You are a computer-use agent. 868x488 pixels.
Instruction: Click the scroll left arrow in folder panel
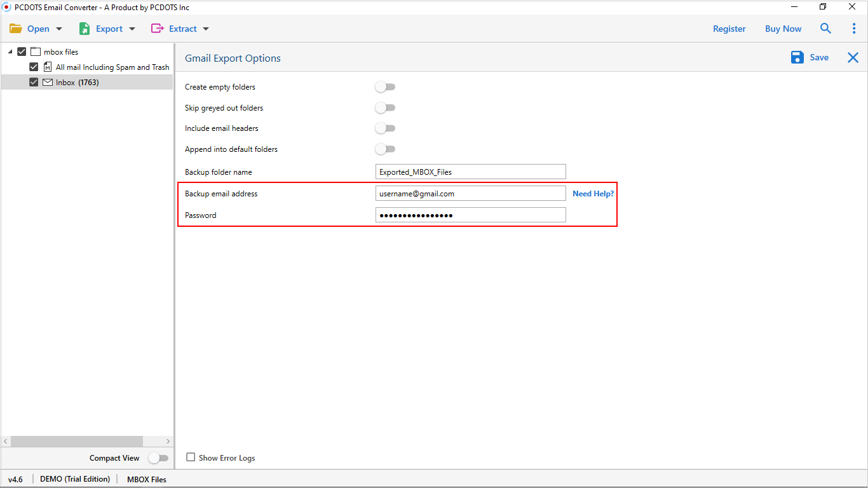6,441
